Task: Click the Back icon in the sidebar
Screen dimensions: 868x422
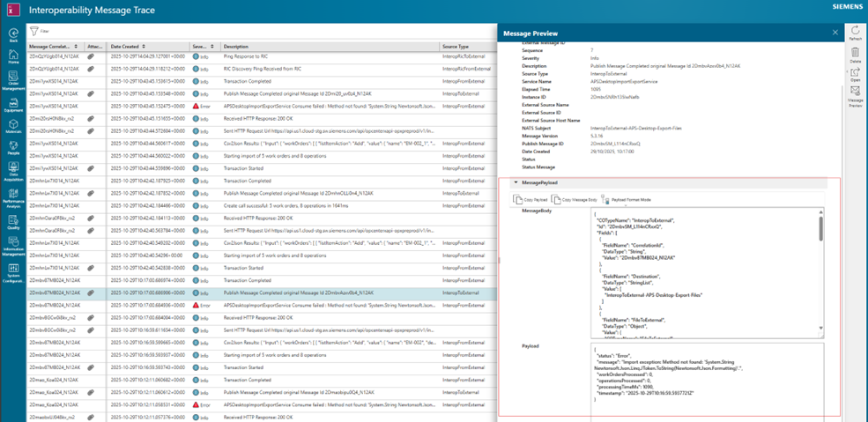Action: (13, 33)
